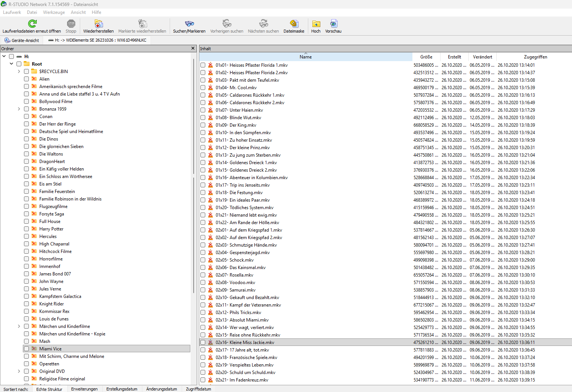Click the Wiederherstellen toolbar icon
The image size is (572, 392).
[x=99, y=24]
